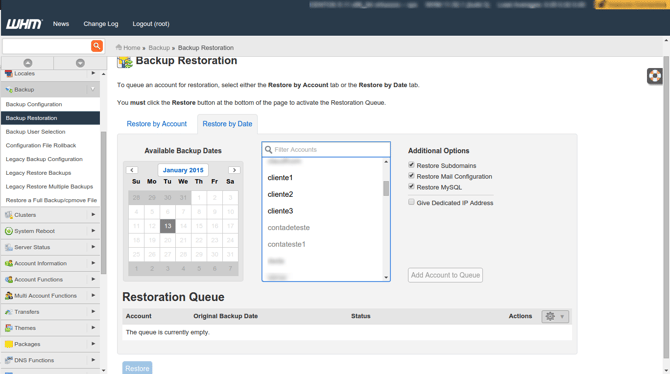Expand the Server Status section arrow

93,247
